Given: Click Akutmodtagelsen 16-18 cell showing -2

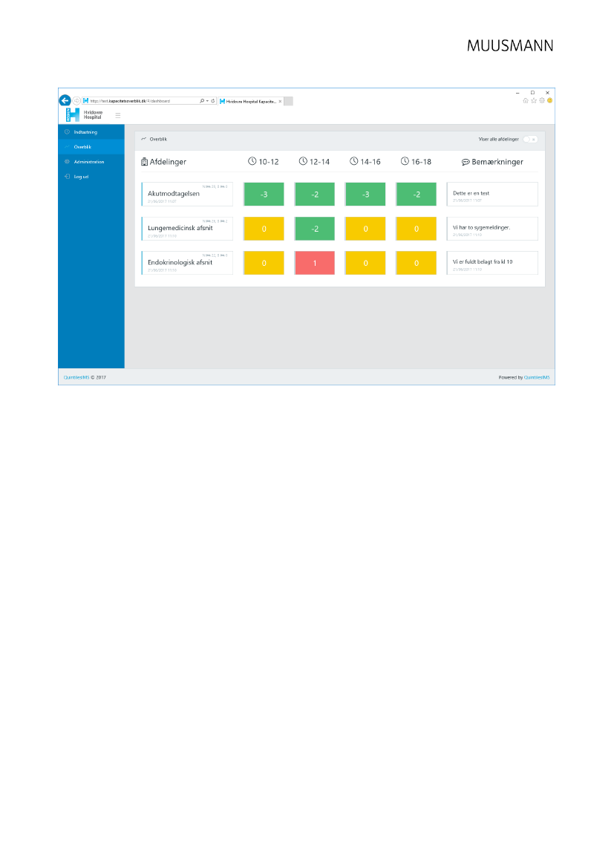Looking at the screenshot, I should pyautogui.click(x=417, y=195).
